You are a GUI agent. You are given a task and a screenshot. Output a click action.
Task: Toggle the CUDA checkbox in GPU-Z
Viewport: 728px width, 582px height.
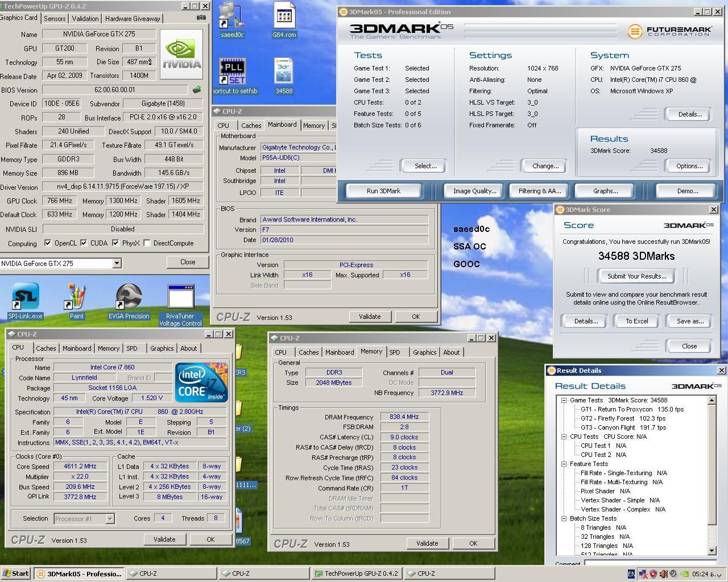(x=84, y=243)
